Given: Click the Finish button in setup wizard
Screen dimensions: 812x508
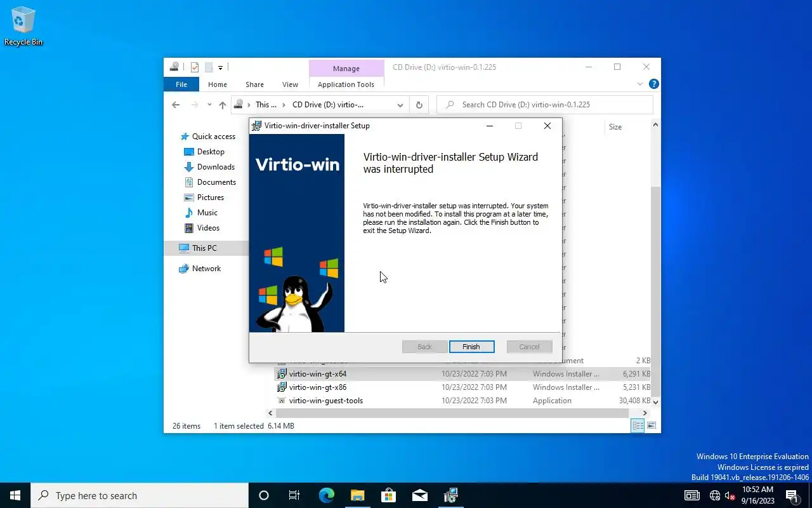Looking at the screenshot, I should 471,347.
